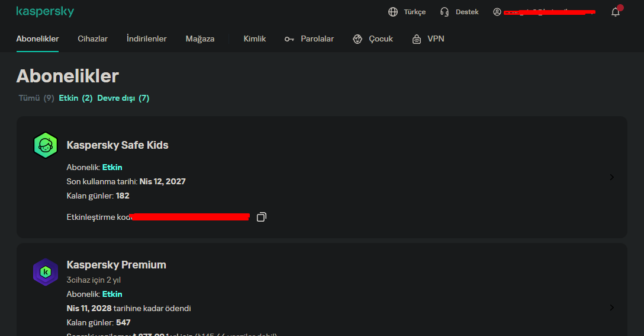Open the Cihazlar tab
This screenshot has height=336, width=644.
(92, 39)
